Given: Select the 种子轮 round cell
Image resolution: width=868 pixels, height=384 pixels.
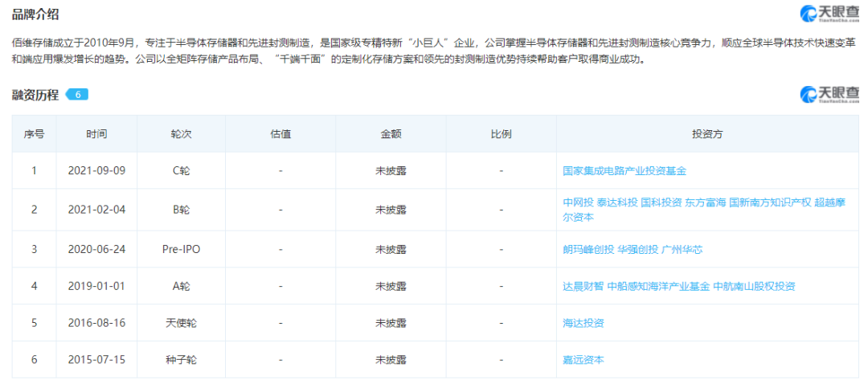Looking at the screenshot, I should point(181,360).
